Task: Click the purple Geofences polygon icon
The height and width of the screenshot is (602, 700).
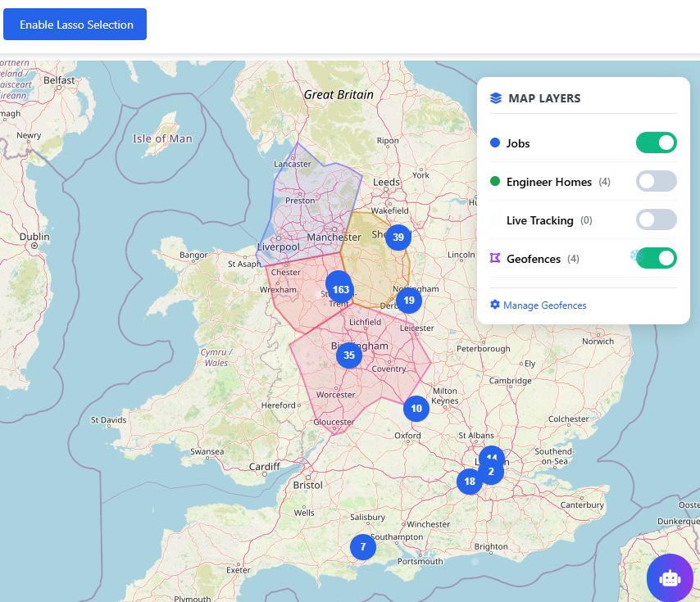Action: [x=495, y=258]
